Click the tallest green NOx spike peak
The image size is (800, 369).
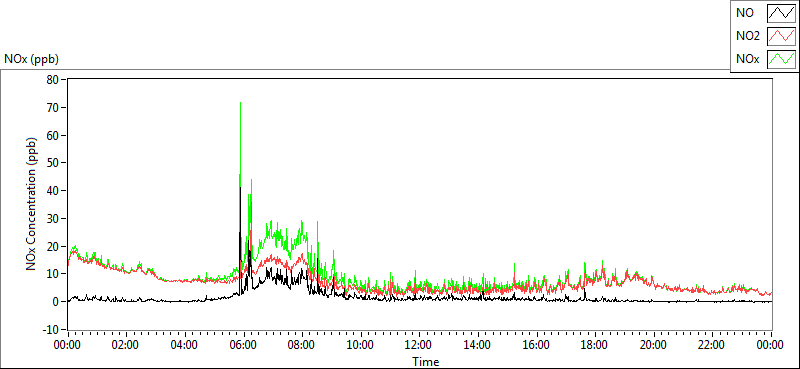point(240,103)
